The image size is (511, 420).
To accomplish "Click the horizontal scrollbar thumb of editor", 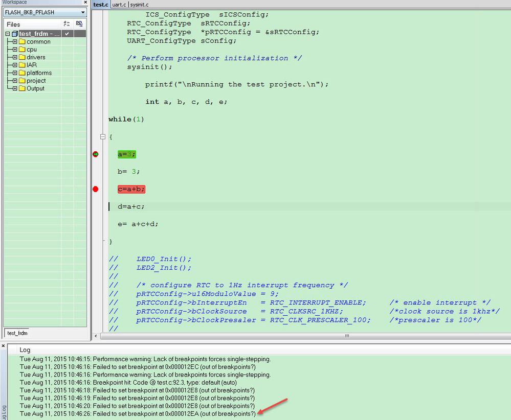I will click(347, 336).
